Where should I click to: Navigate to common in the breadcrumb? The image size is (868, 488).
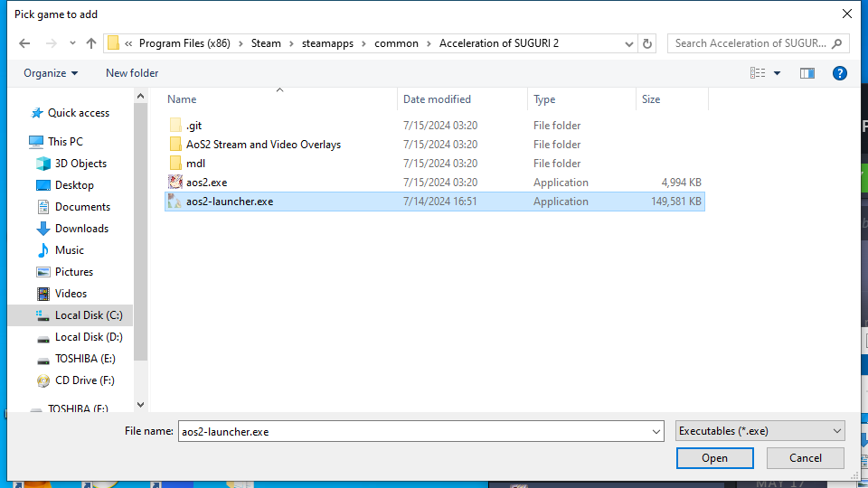coord(396,43)
